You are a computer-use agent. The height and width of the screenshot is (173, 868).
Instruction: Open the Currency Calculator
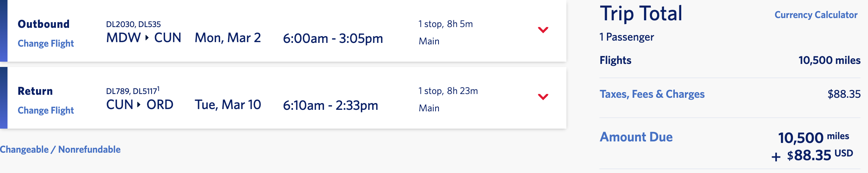click(816, 15)
